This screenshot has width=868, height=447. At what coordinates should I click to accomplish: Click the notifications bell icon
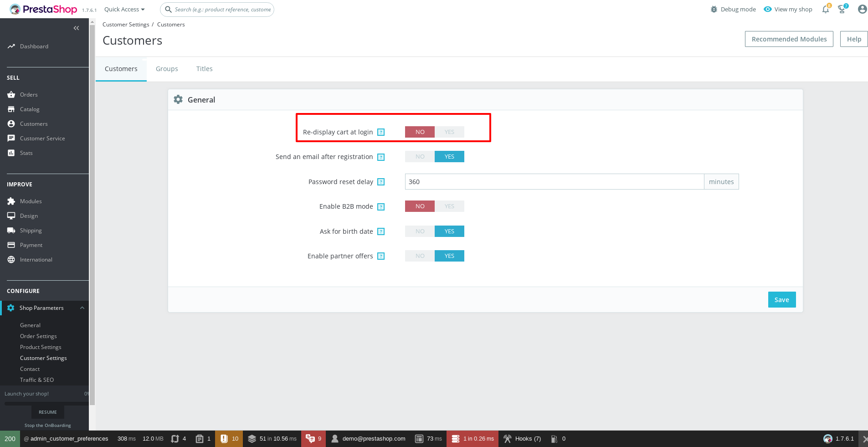click(826, 9)
